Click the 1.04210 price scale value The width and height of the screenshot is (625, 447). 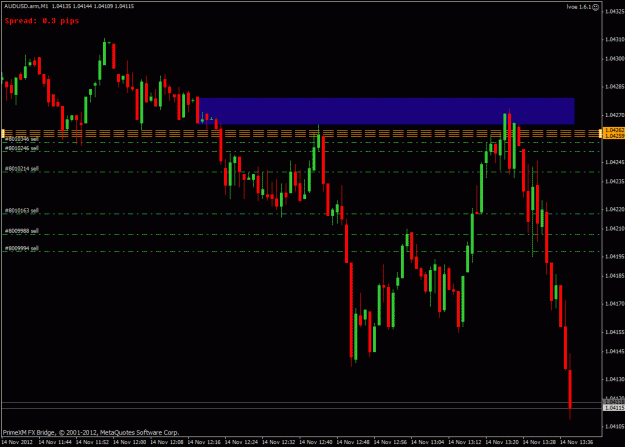pos(614,228)
